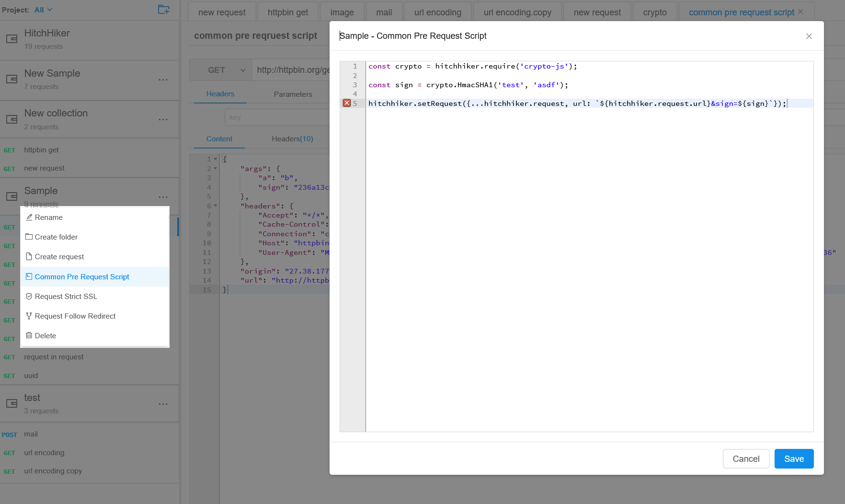Click the Cancel button
Viewport: 845px width, 504px height.
click(746, 459)
